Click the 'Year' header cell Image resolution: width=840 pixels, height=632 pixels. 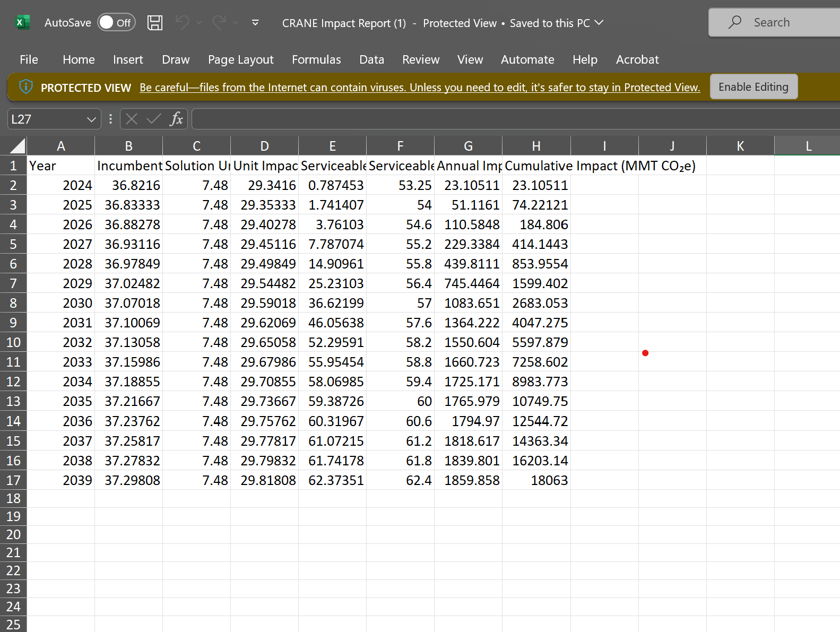coord(61,166)
